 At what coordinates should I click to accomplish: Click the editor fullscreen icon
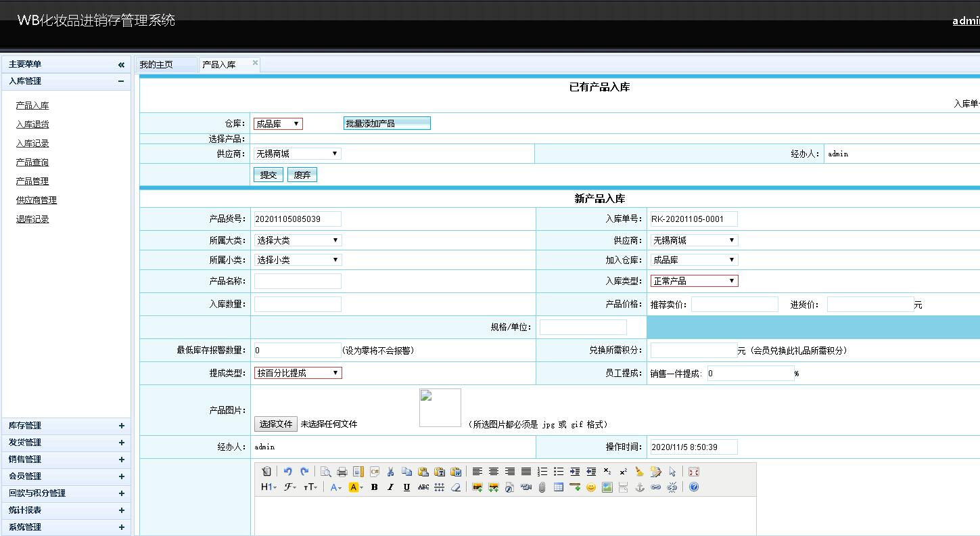point(693,472)
